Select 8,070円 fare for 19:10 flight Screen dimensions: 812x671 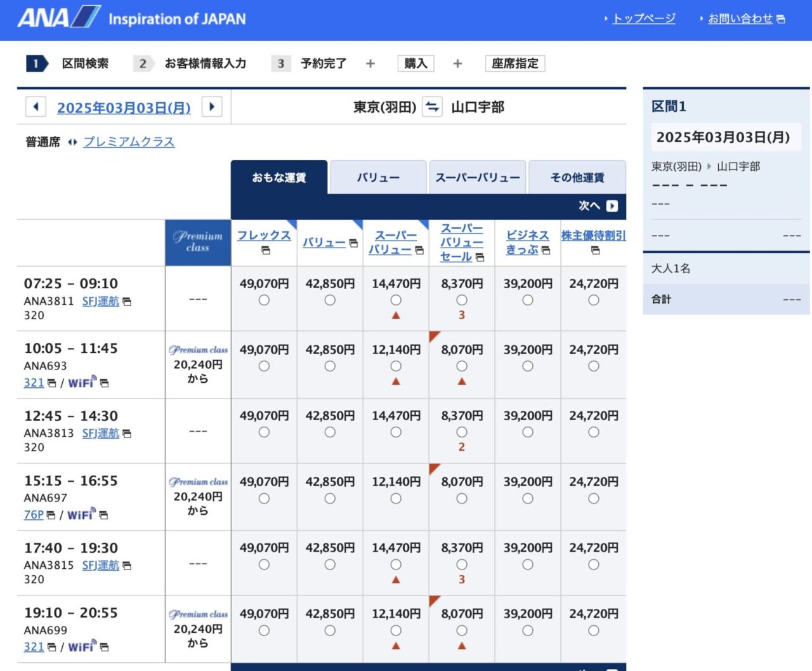462,630
